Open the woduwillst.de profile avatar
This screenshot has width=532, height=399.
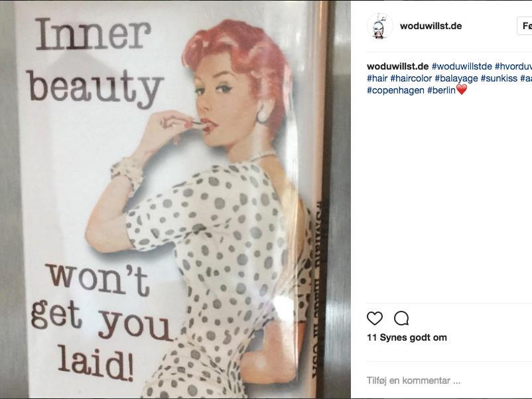point(379,26)
